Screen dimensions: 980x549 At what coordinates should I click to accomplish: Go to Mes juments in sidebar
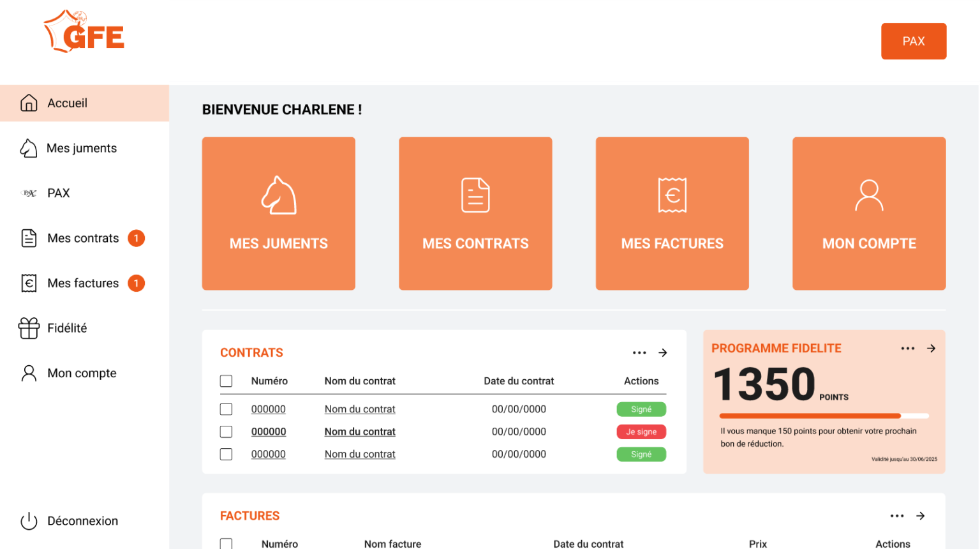[x=81, y=148]
